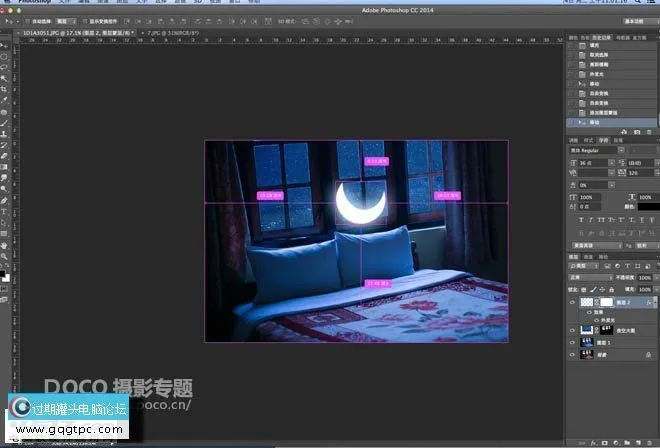Viewport: 660px width, 448px height.
Task: Click the font size input field
Action: 592,162
